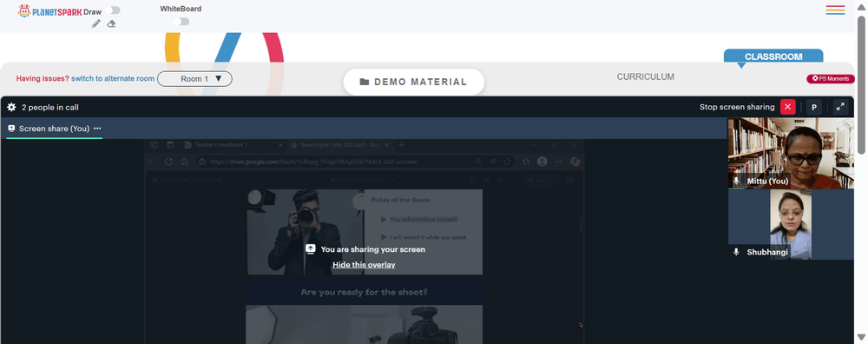The height and width of the screenshot is (344, 868).
Task: Click the PS Moments badge
Action: click(831, 79)
